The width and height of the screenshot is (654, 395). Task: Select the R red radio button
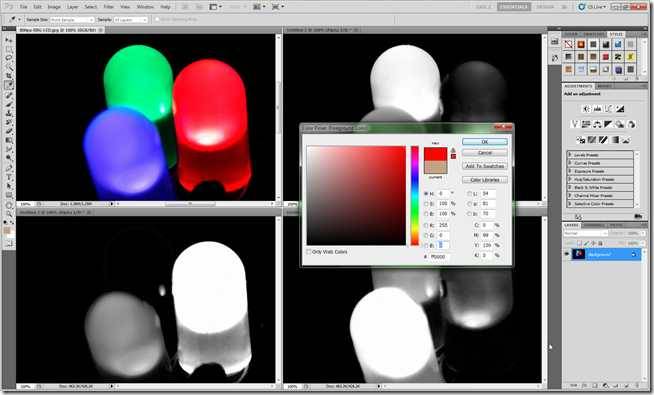(x=426, y=225)
